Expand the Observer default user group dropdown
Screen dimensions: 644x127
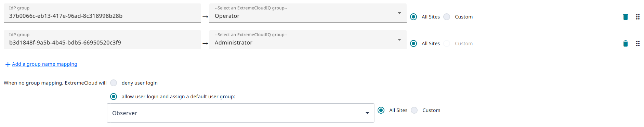click(240, 113)
